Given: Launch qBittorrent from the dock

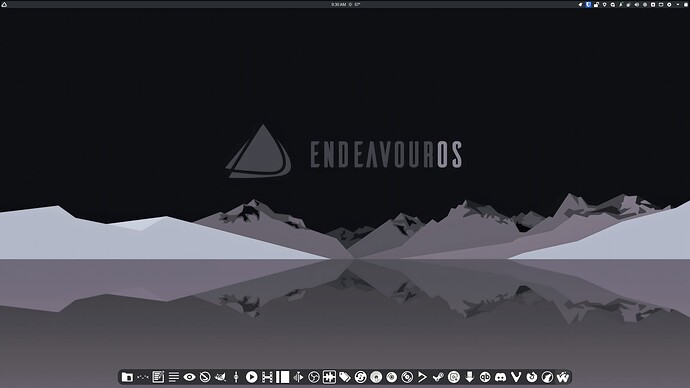Looking at the screenshot, I should coord(485,377).
